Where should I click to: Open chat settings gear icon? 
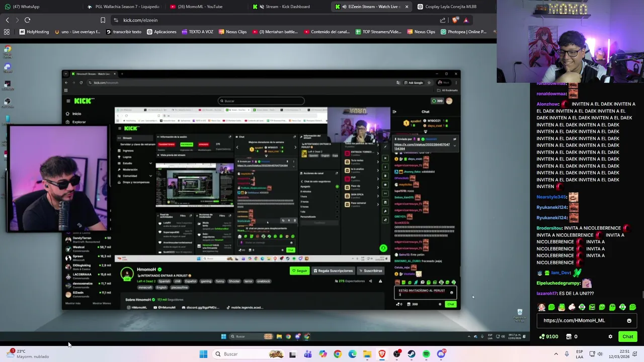610,336
